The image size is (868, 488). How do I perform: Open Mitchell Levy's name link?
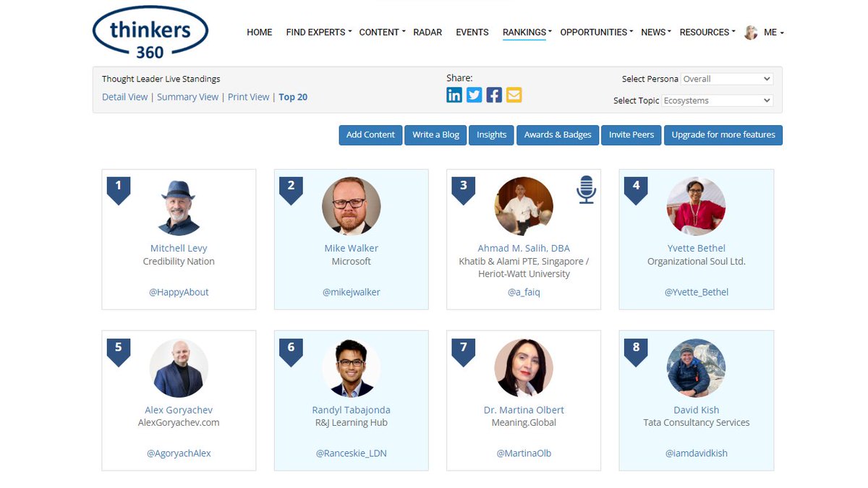(x=179, y=248)
